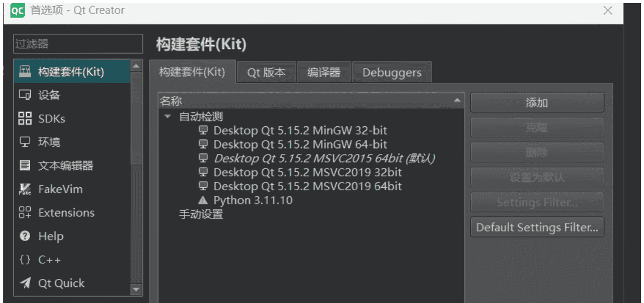Click the 添加 button to add kit
This screenshot has width=644, height=303.
point(536,102)
